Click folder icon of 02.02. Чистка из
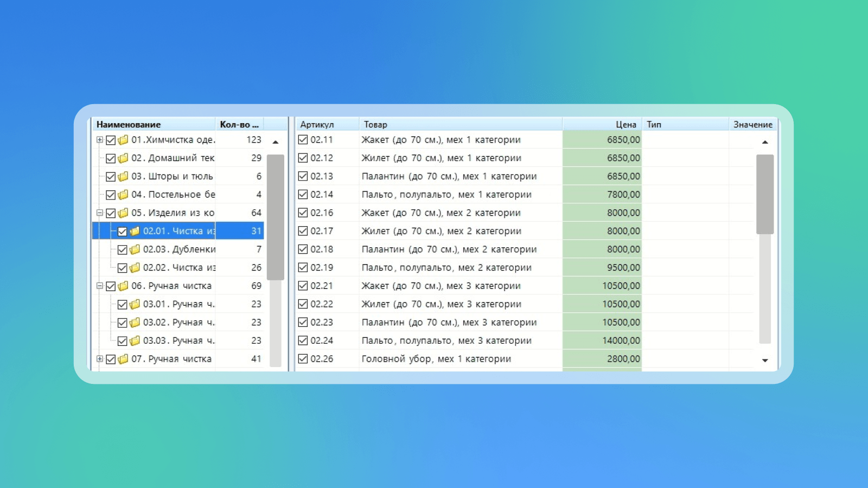Image resolution: width=868 pixels, height=488 pixels. (x=135, y=268)
